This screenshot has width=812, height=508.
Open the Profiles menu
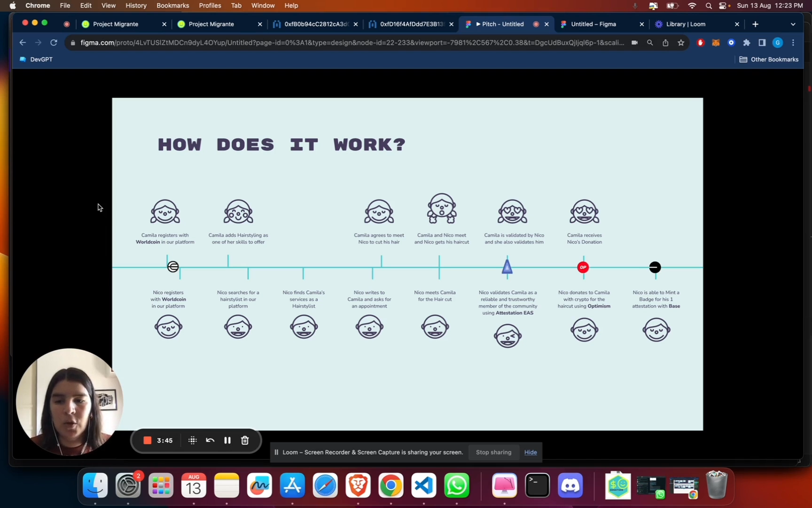point(210,6)
